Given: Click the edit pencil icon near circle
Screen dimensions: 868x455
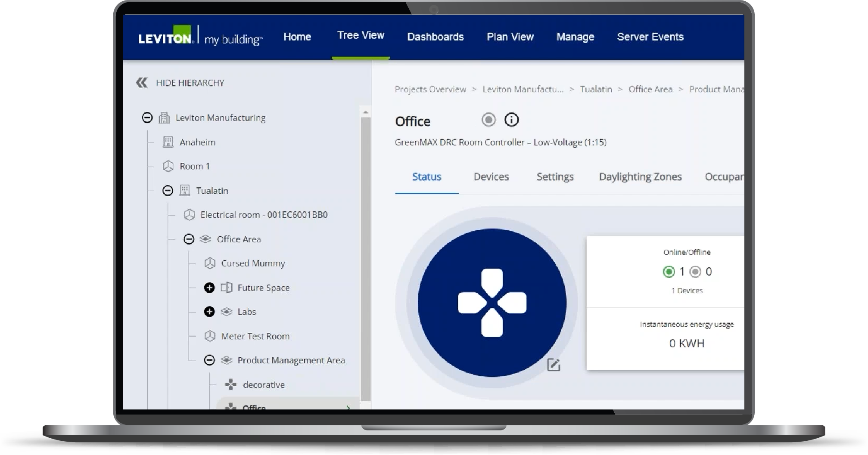Looking at the screenshot, I should coord(553,365).
